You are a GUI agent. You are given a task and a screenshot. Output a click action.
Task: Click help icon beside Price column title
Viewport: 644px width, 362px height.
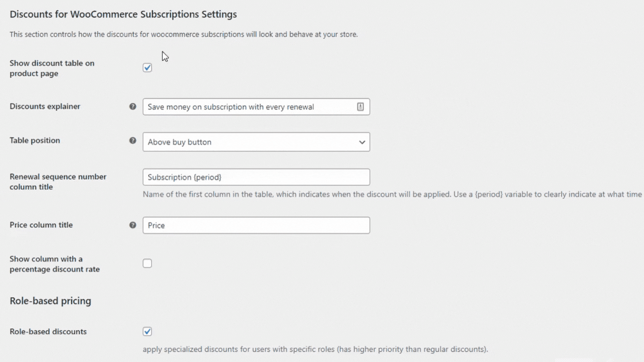click(133, 225)
